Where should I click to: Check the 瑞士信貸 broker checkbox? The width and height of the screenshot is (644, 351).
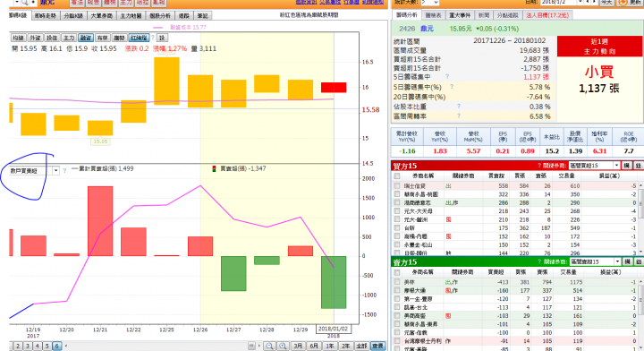pos(397,185)
